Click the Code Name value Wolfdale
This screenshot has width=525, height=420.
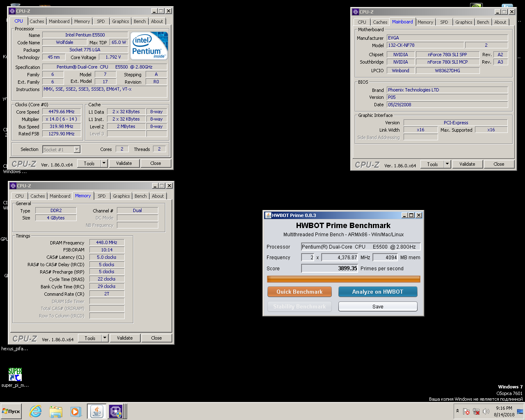pyautogui.click(x=64, y=42)
